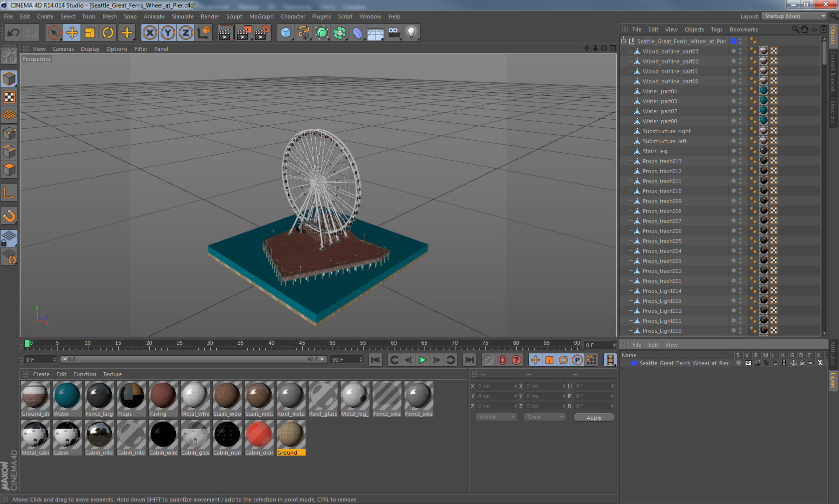
Task: Select Props_trash013 object
Action: coord(662,161)
